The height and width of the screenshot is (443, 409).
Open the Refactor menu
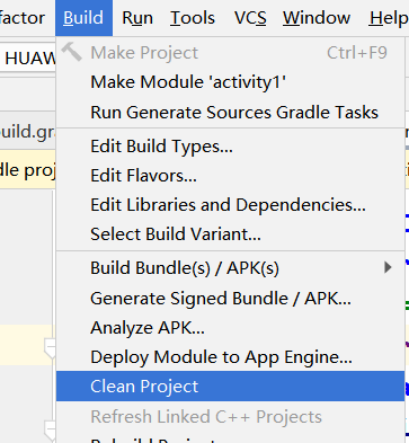pos(22,18)
